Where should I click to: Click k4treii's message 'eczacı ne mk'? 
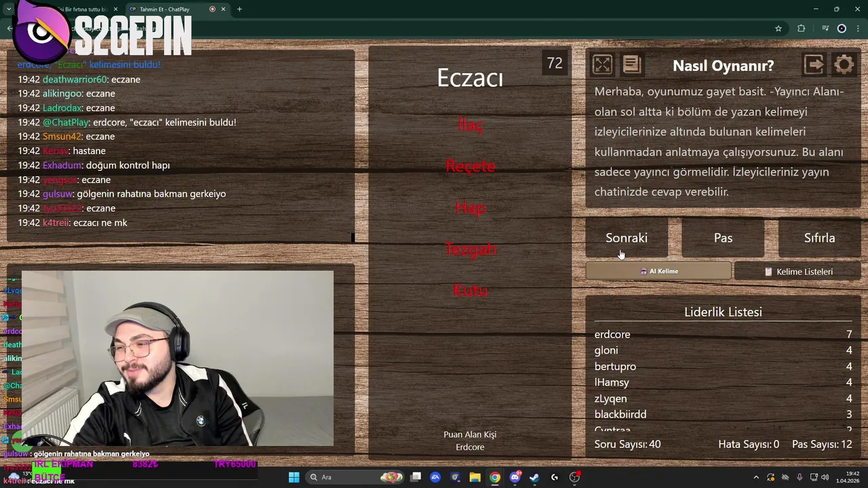click(100, 223)
